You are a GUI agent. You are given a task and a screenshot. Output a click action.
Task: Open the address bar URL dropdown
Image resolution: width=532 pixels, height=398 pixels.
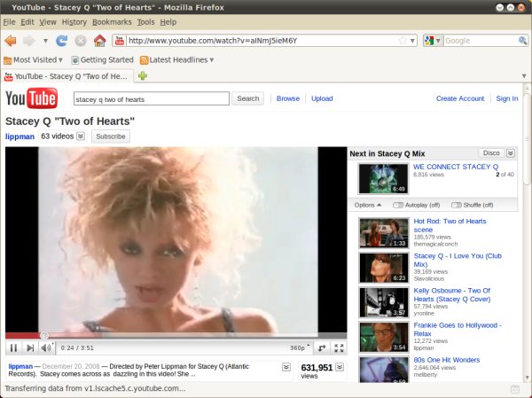click(x=412, y=41)
